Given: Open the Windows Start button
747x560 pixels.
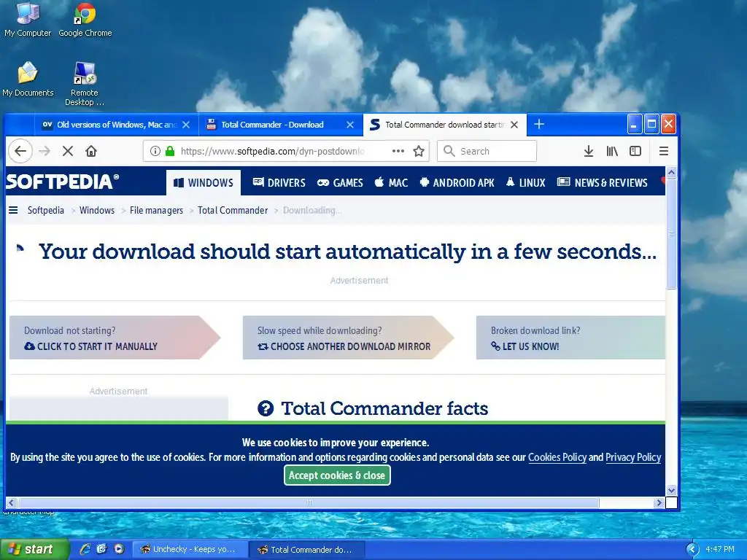Looking at the screenshot, I should click(34, 549).
